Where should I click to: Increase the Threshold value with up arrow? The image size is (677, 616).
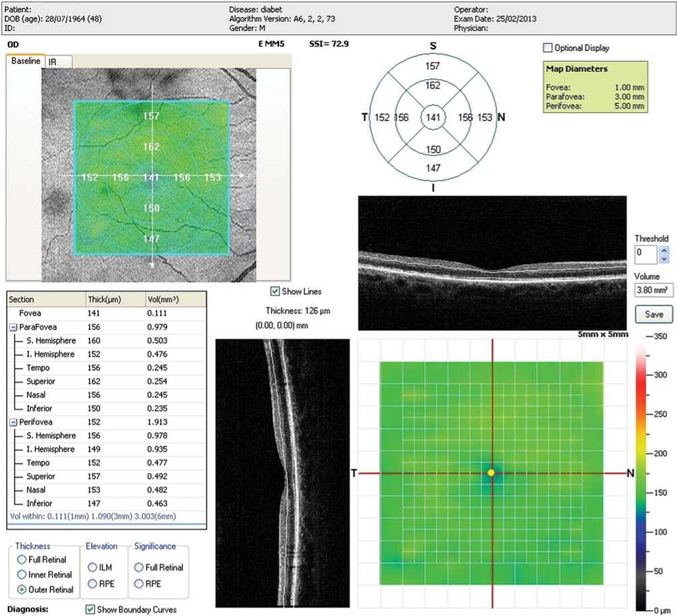[x=664, y=250]
